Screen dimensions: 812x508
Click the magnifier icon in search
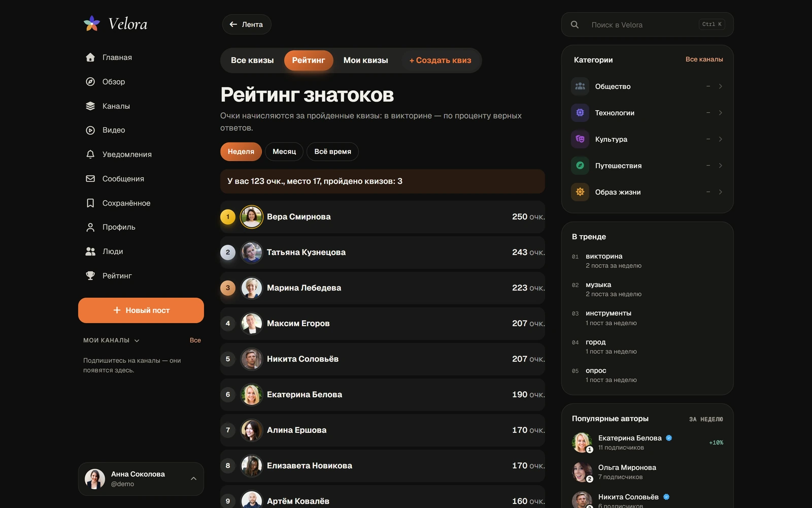[x=574, y=24]
